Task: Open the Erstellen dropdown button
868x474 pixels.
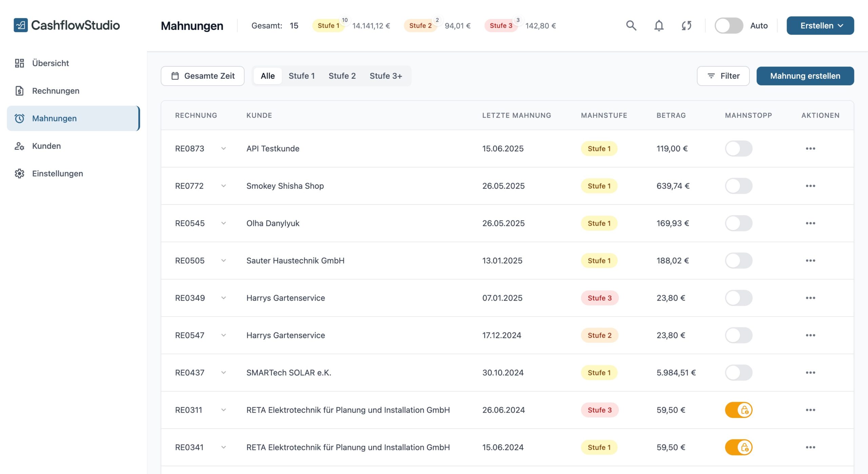Action: [820, 25]
